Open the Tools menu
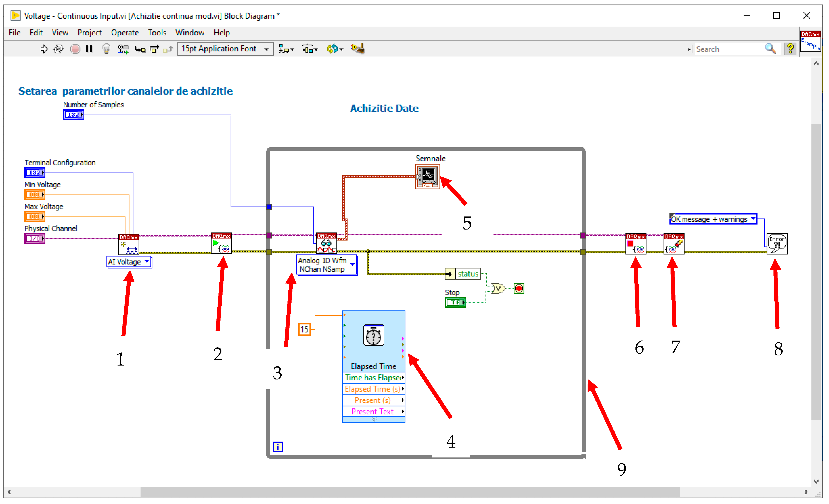This screenshot has width=829, height=504. 157,33
